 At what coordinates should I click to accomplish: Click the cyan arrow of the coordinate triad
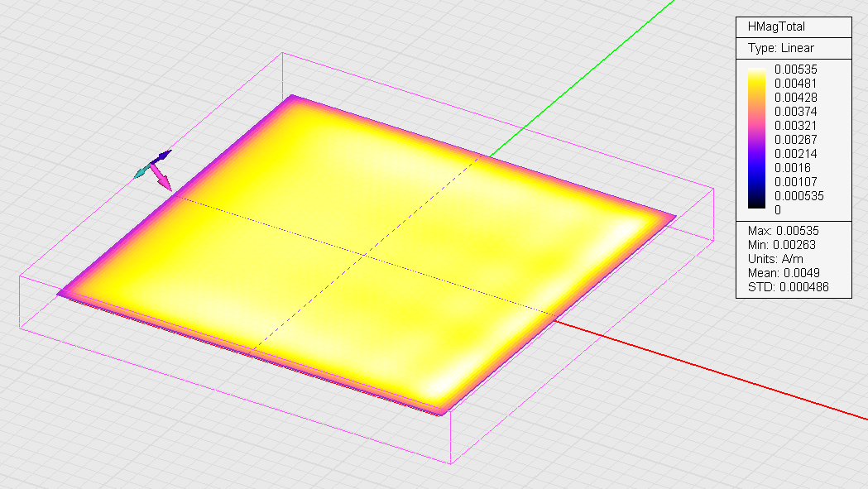click(141, 171)
